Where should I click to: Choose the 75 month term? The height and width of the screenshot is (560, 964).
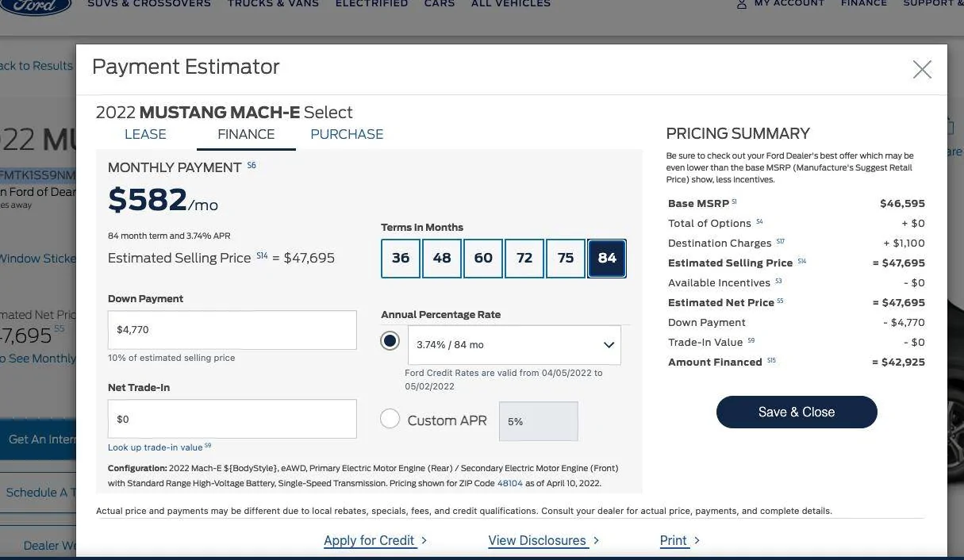566,258
